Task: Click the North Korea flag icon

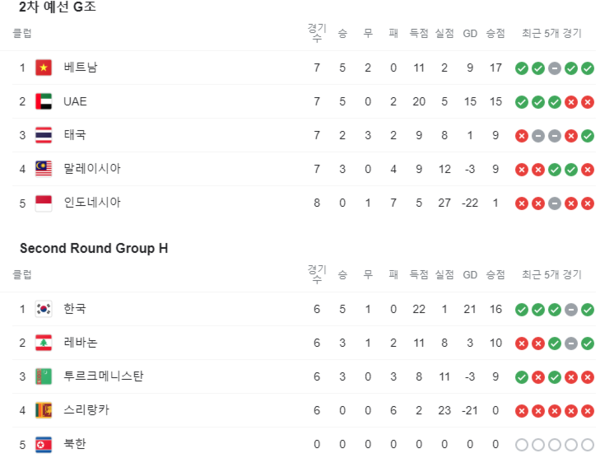Action: pos(44,444)
